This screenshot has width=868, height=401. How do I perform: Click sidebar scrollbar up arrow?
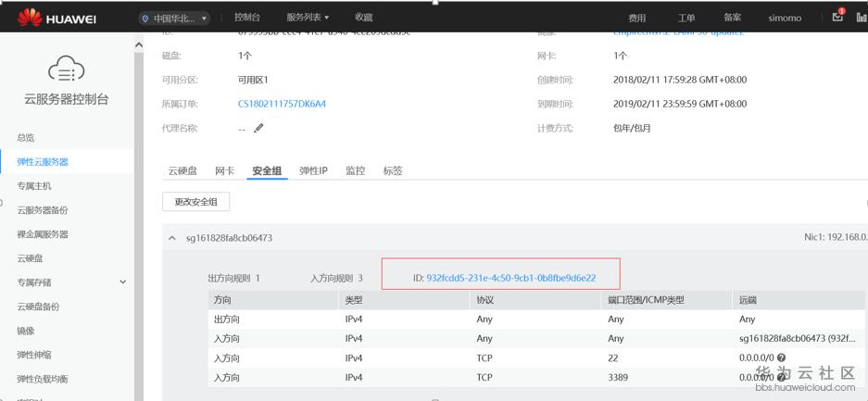(x=138, y=45)
